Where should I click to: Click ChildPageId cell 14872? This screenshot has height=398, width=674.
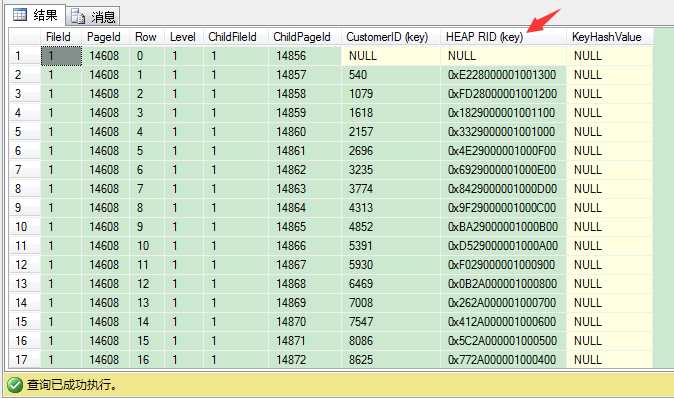305,360
